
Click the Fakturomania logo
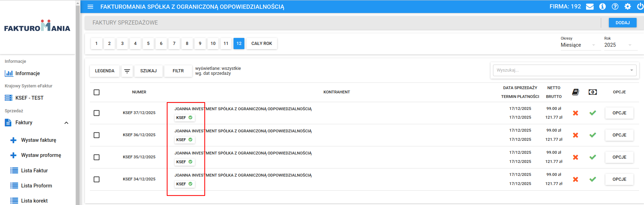pyautogui.click(x=37, y=26)
